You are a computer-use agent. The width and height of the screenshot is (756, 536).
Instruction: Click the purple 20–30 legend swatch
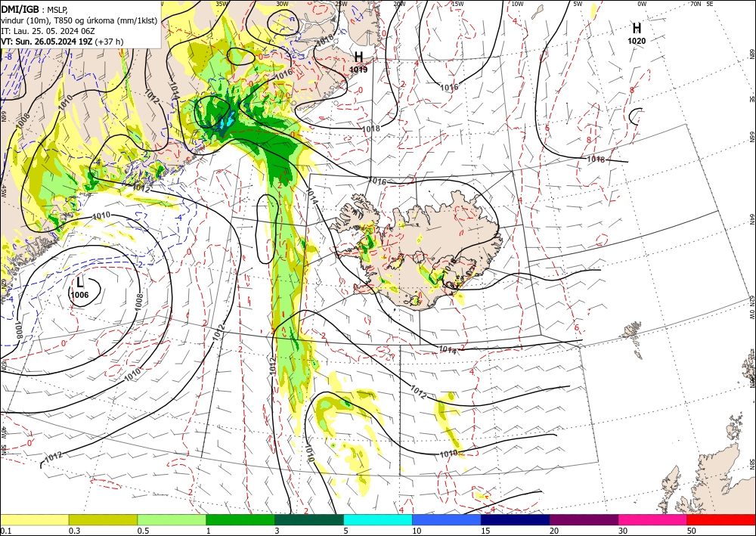pyautogui.click(x=584, y=519)
